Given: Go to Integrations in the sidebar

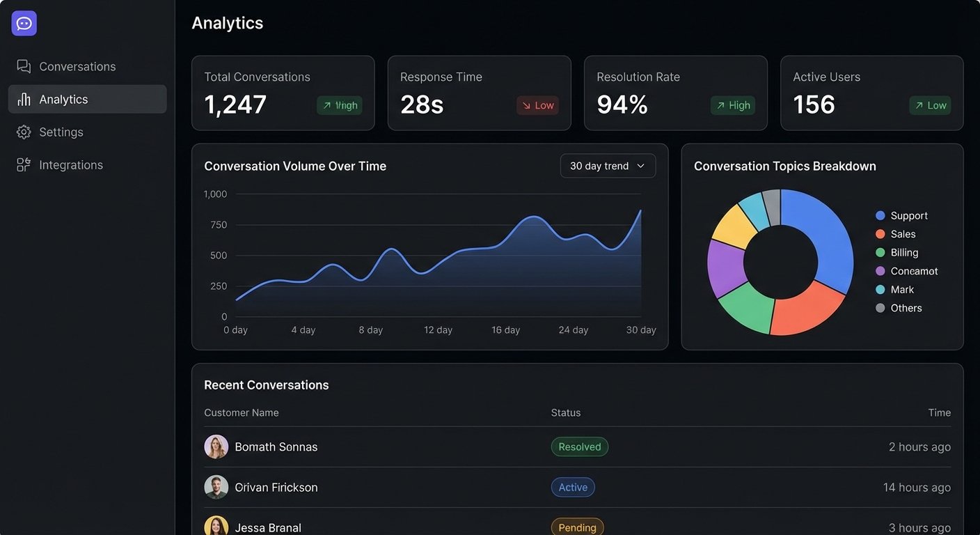Looking at the screenshot, I should tap(71, 165).
